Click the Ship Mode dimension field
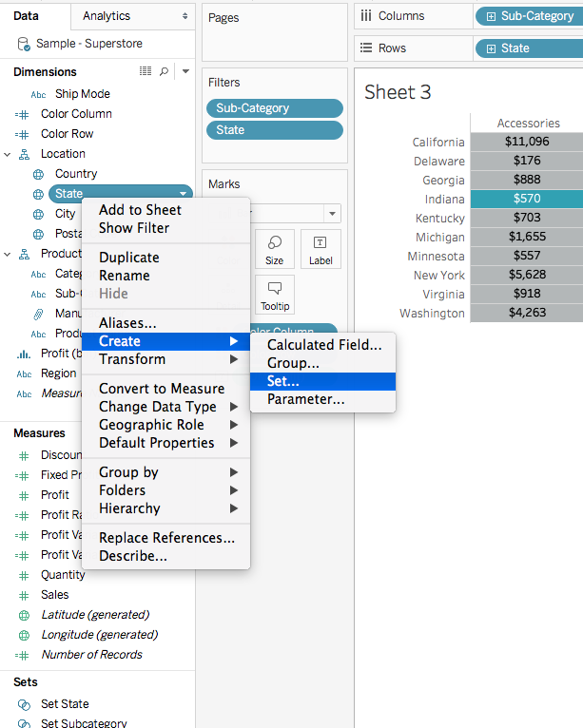The width and height of the screenshot is (583, 728). pos(83,94)
